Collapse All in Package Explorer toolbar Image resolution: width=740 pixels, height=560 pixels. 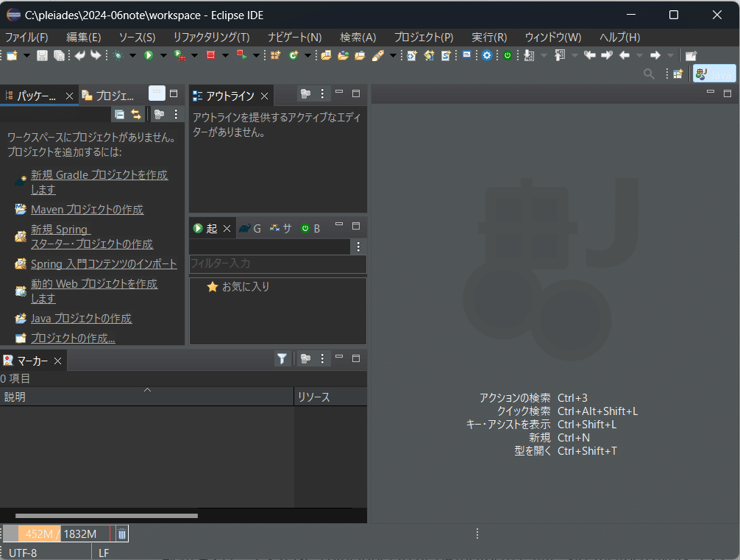coord(119,114)
